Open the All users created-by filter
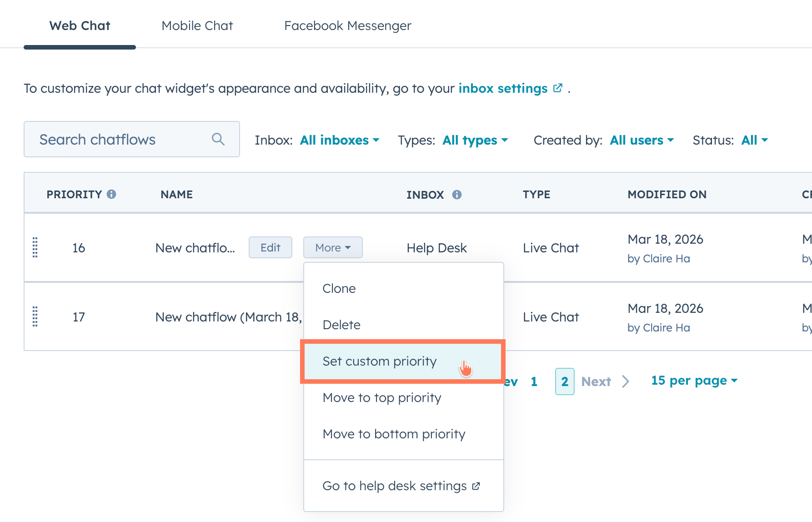 click(x=642, y=140)
